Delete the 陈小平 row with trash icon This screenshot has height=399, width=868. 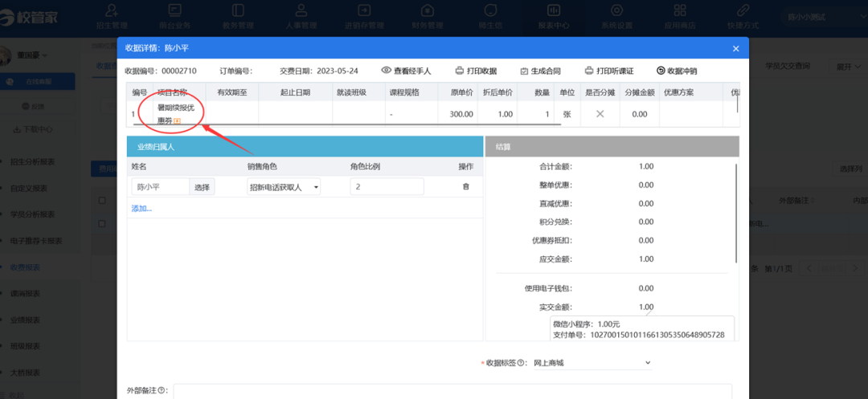coord(465,187)
